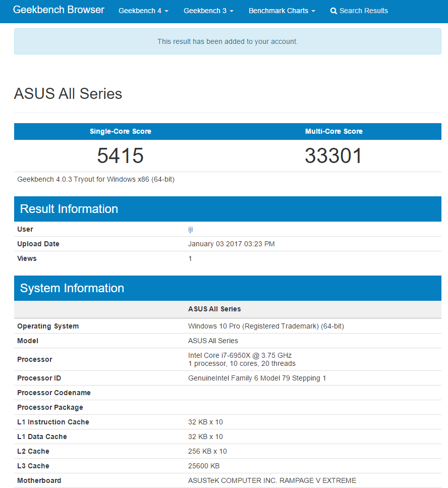Screen dimensions: 448x488
Task: Click the Views row label
Action: pyautogui.click(x=27, y=258)
